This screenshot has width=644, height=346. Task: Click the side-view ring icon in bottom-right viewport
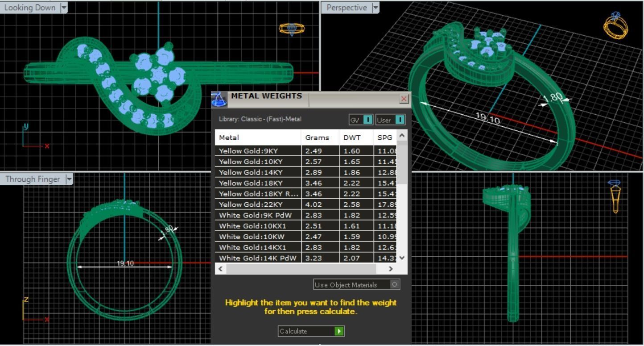pyautogui.click(x=615, y=196)
